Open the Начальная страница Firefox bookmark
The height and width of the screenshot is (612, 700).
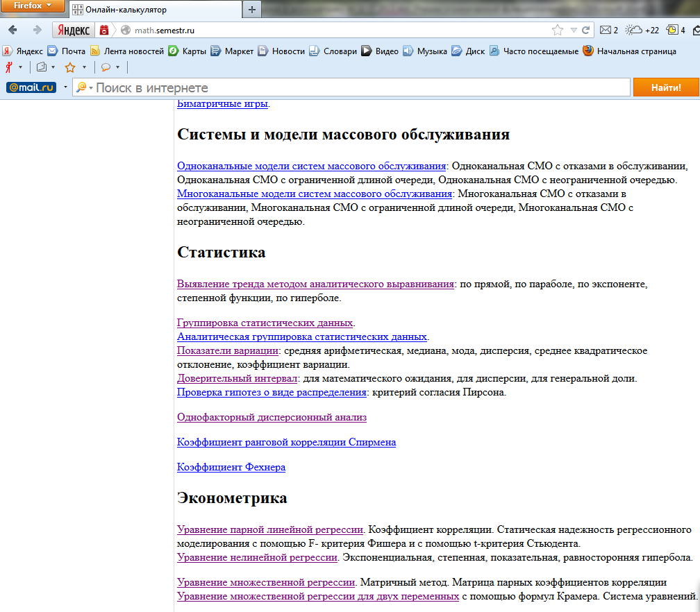[629, 51]
